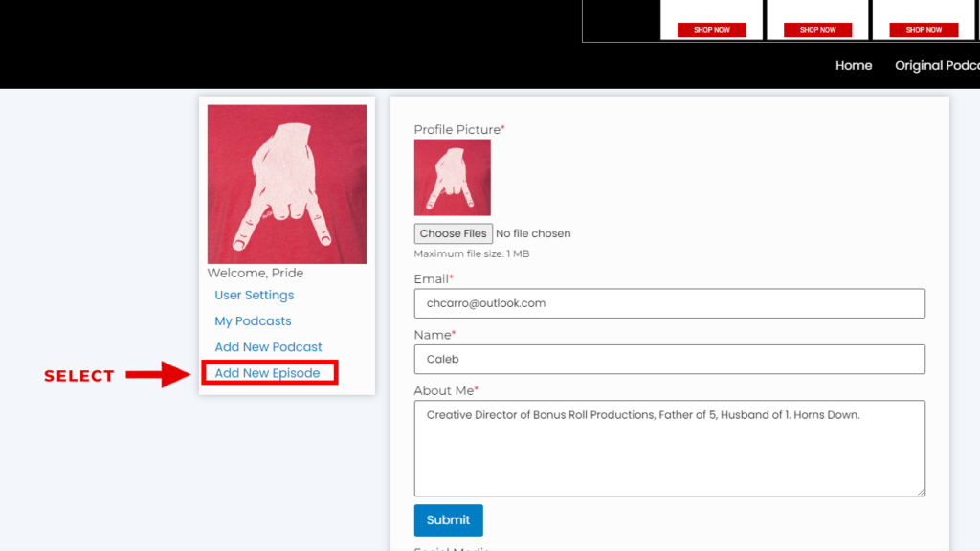Click the 'No file chosen' text
The width and height of the screenshot is (980, 551).
click(x=533, y=233)
